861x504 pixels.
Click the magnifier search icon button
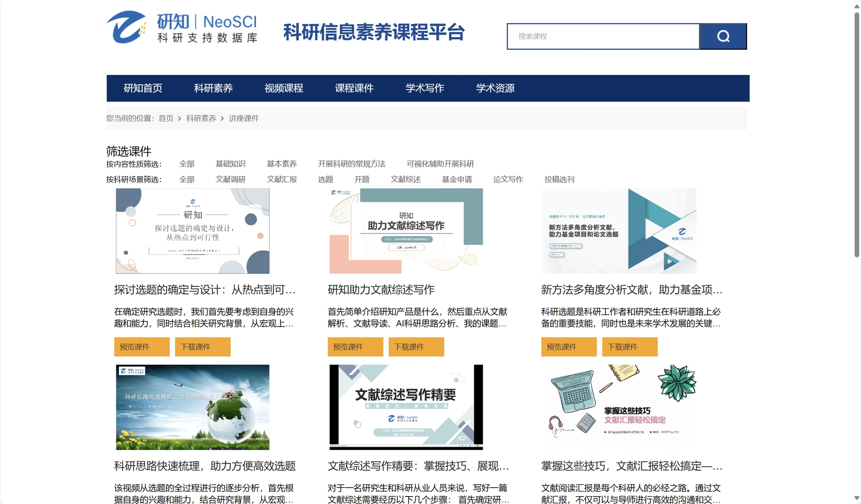[723, 36]
